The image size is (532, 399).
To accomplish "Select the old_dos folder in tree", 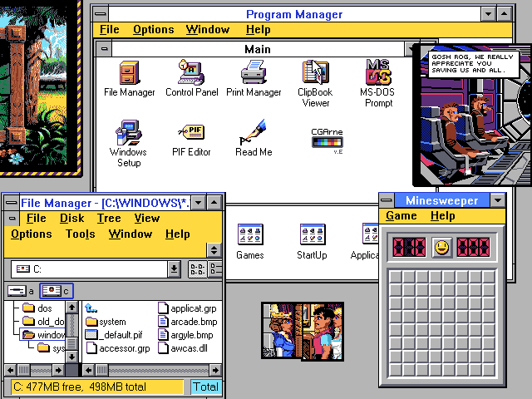I will tap(43, 322).
